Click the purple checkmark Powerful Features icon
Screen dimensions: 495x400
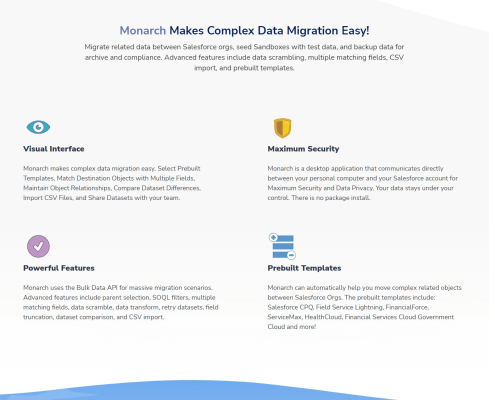pos(38,246)
